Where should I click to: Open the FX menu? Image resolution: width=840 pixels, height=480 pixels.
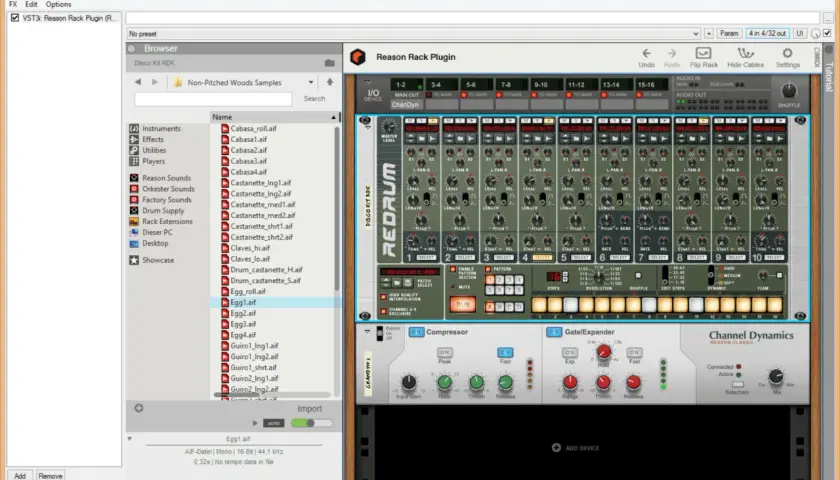[13, 4]
